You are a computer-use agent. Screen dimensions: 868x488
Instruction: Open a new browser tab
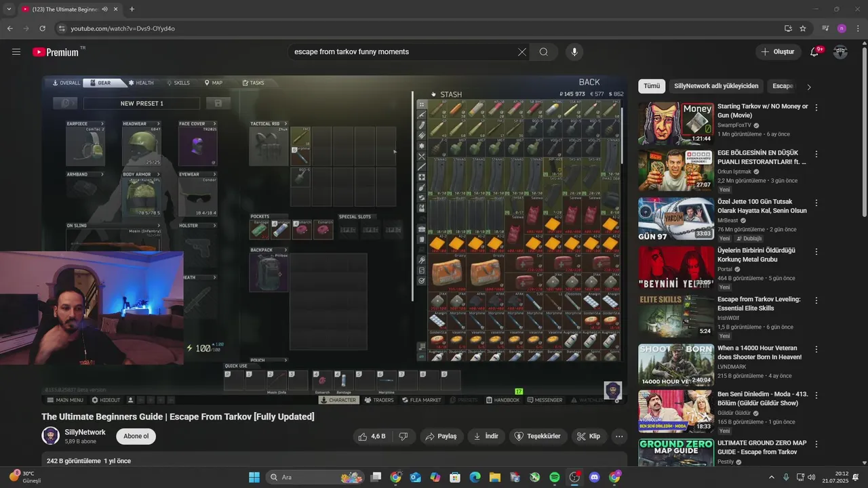pos(132,9)
